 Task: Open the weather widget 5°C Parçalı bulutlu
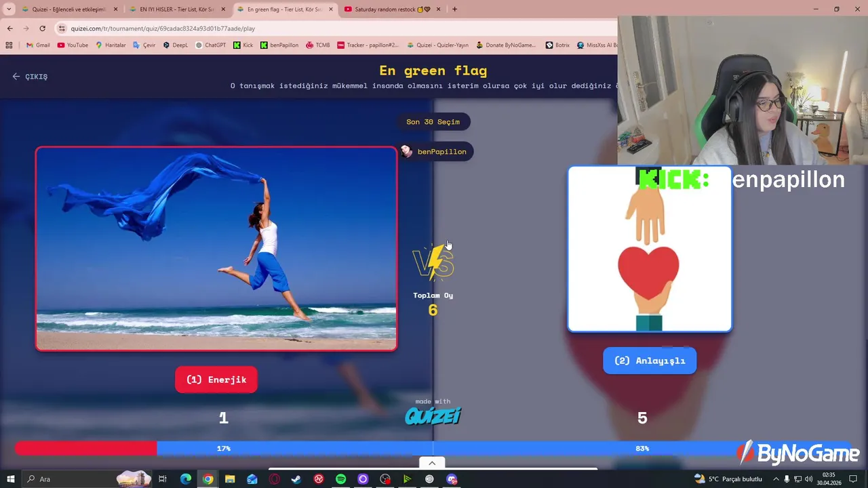coord(729,479)
